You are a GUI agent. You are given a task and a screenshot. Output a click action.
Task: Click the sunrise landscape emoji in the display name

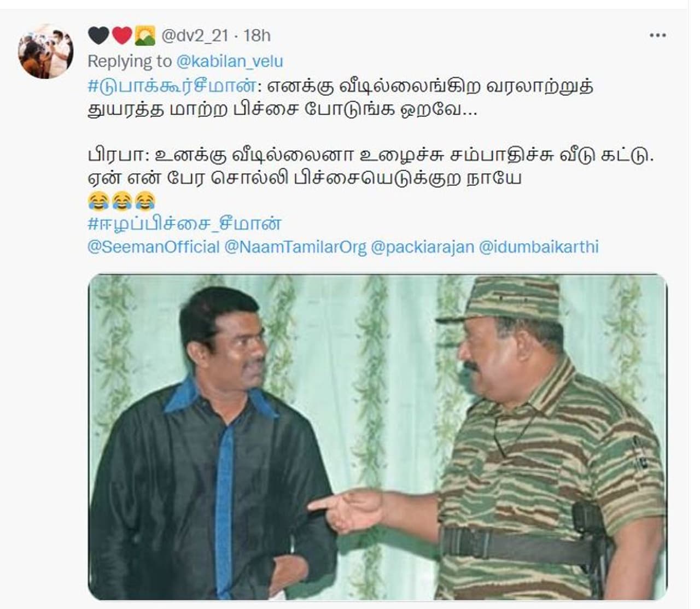[145, 36]
